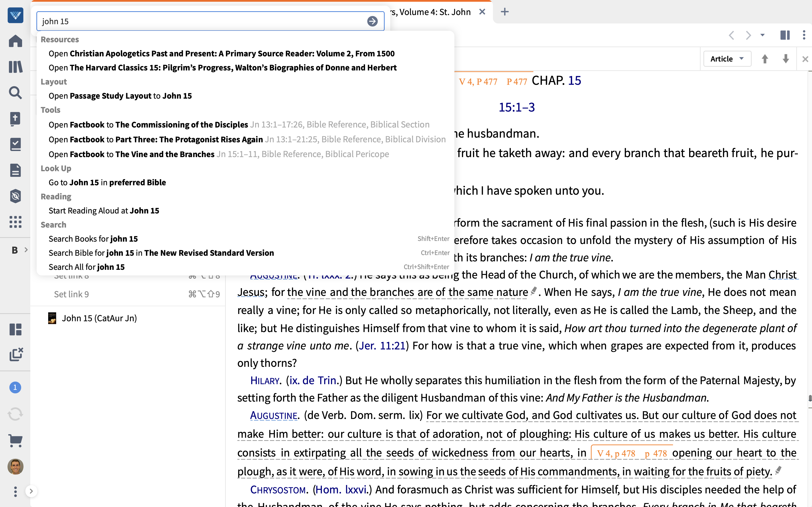The width and height of the screenshot is (812, 507).
Task: Click the Jer. 11:21 reference link
Action: click(x=382, y=346)
